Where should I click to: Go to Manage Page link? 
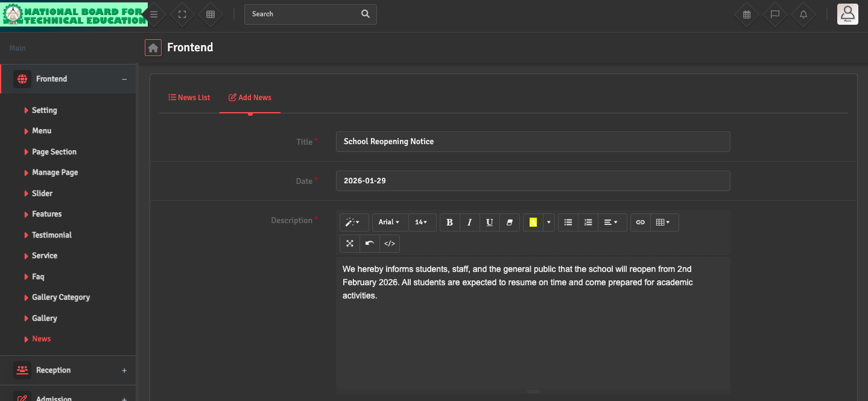tap(55, 172)
